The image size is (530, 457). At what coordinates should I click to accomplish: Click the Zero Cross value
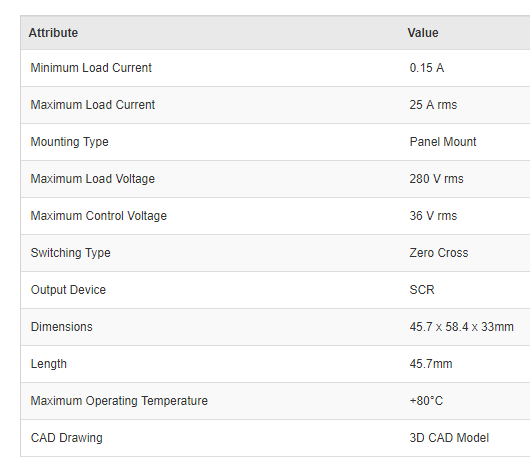[439, 253]
